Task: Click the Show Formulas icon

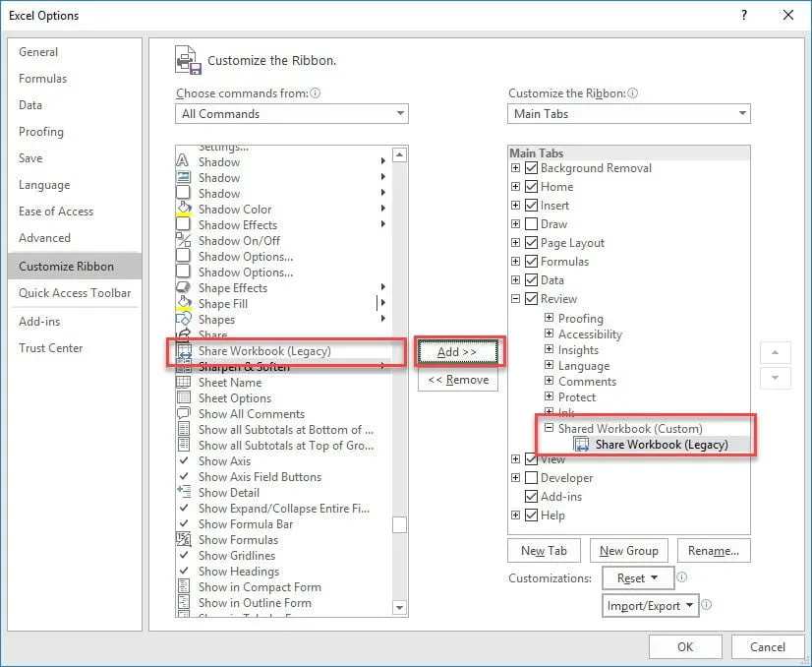Action: [183, 540]
